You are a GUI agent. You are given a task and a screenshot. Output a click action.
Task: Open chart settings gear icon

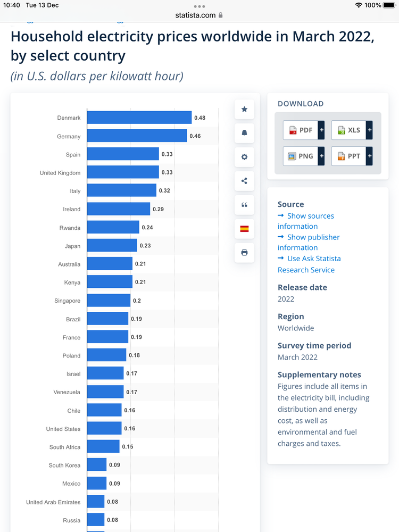[x=244, y=157]
